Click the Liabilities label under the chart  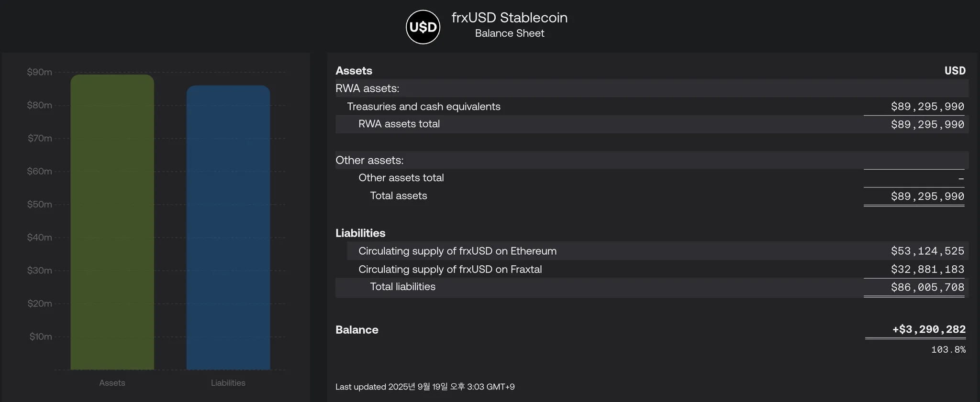tap(228, 383)
